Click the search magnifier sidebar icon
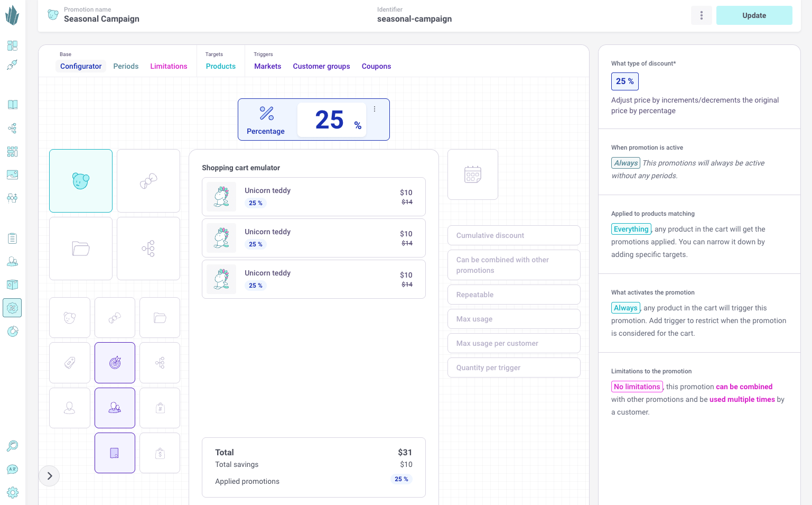Viewport: 812px width, 505px height. point(13,446)
